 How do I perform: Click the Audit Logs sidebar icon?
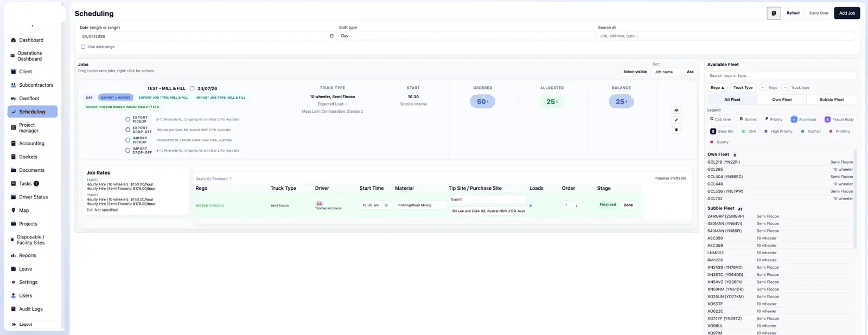pos(14,309)
